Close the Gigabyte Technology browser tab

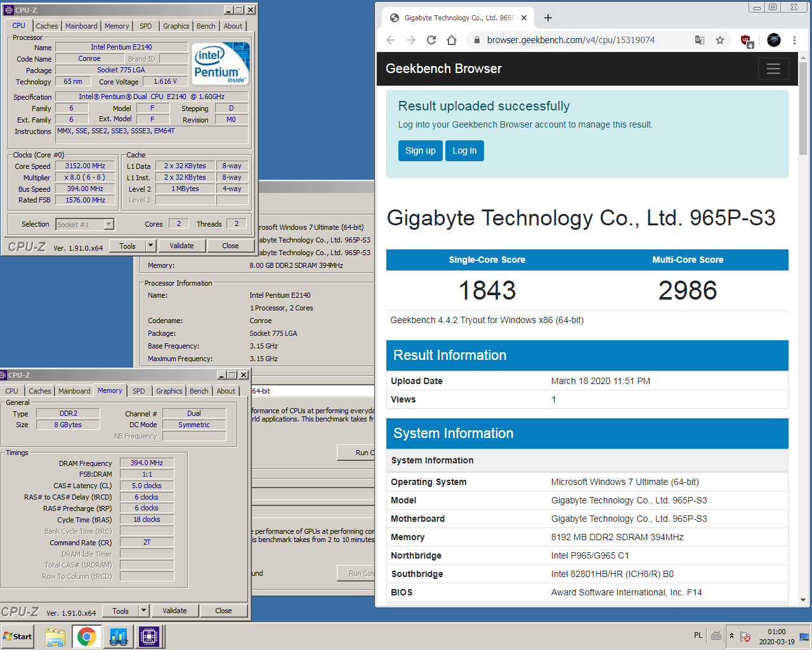(524, 18)
